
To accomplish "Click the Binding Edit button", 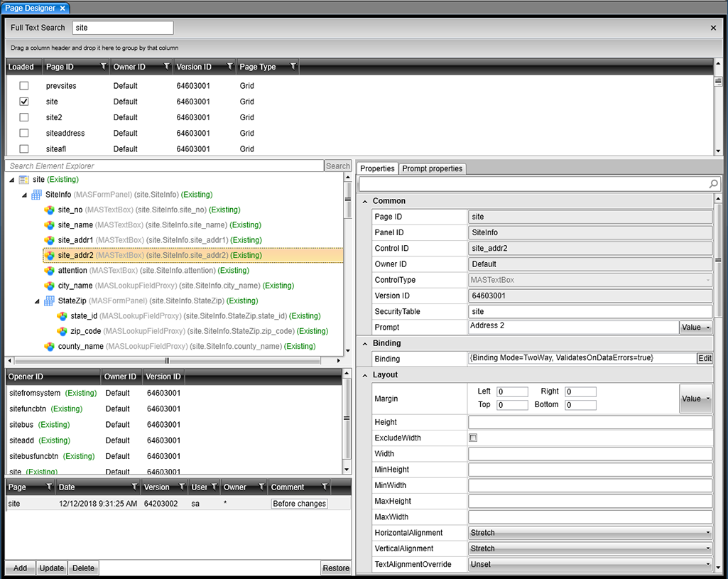I will (x=705, y=358).
